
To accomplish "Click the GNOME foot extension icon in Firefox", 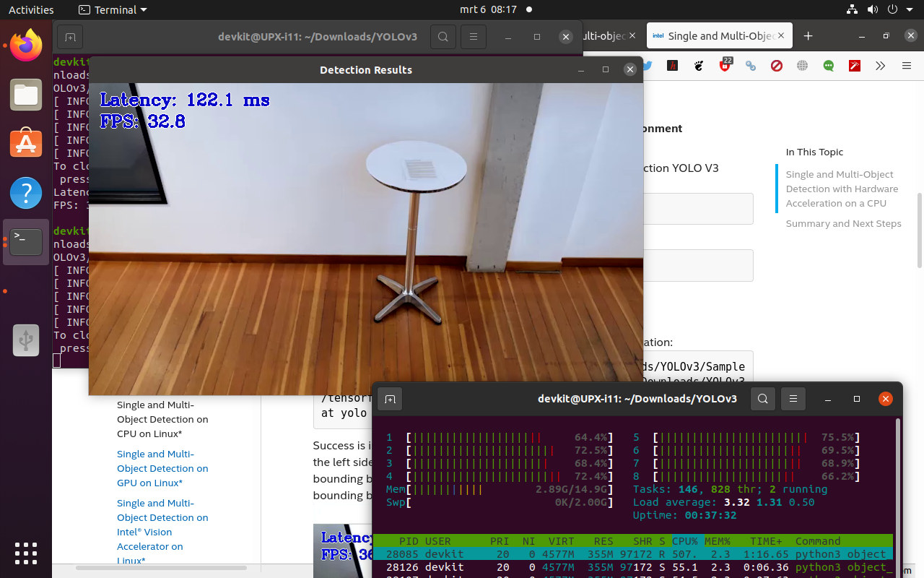I will [x=699, y=66].
